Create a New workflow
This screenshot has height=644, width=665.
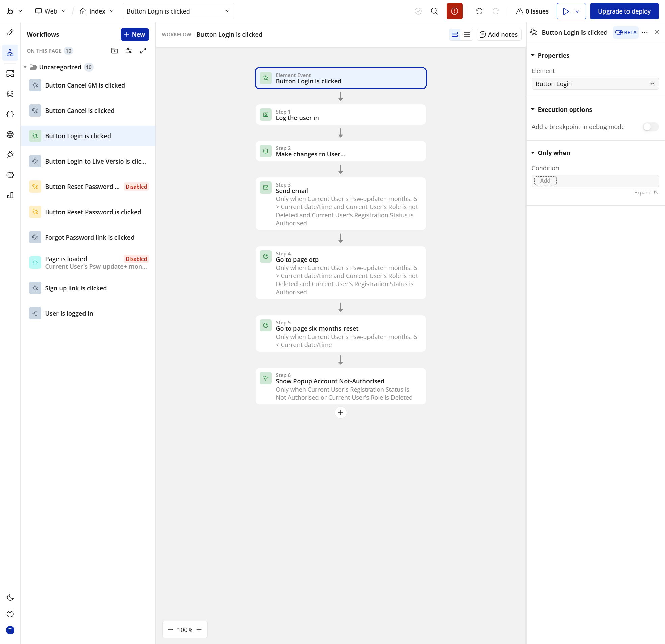coord(135,34)
